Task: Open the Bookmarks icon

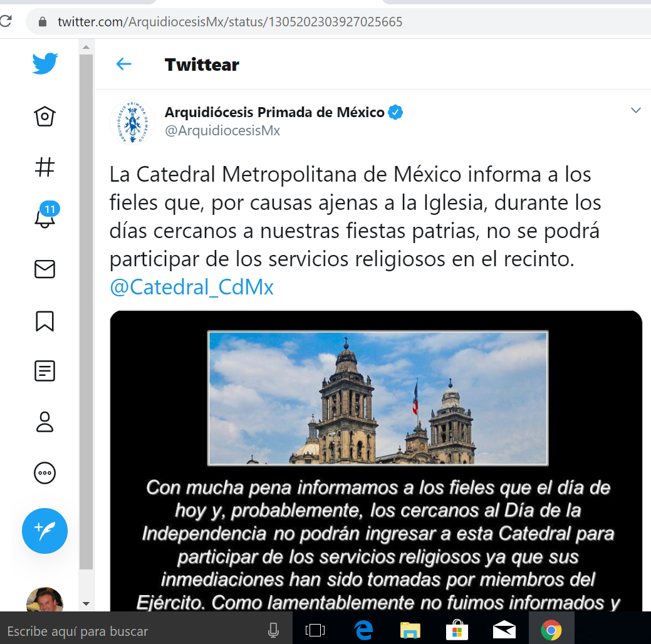Action: click(x=45, y=321)
